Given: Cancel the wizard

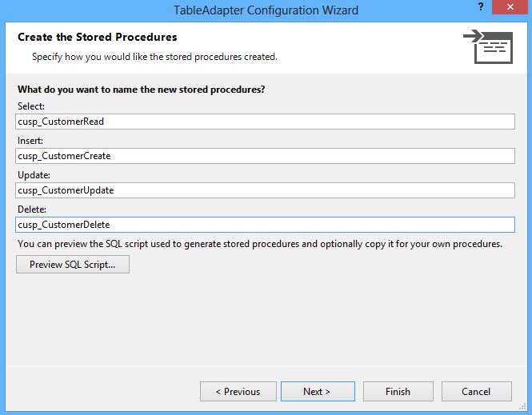Looking at the screenshot, I should pyautogui.click(x=476, y=392).
